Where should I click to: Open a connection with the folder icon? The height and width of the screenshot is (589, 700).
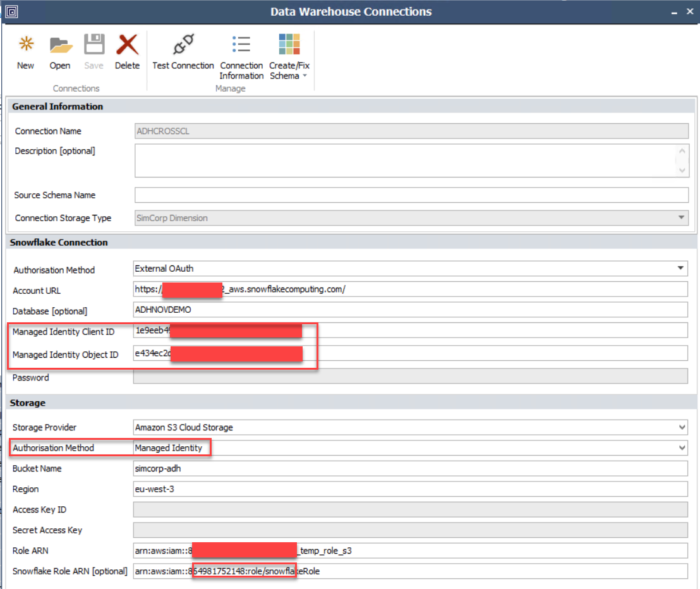[x=60, y=45]
